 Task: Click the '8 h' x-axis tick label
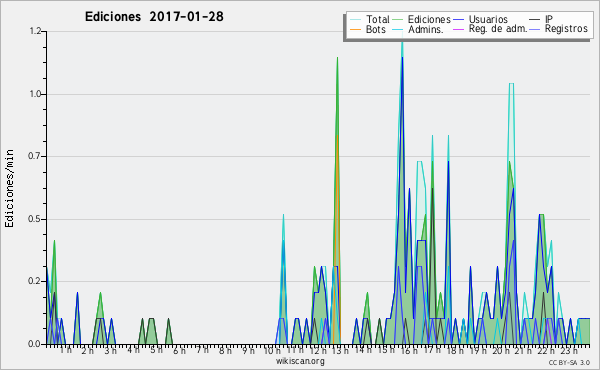pyautogui.click(x=225, y=351)
